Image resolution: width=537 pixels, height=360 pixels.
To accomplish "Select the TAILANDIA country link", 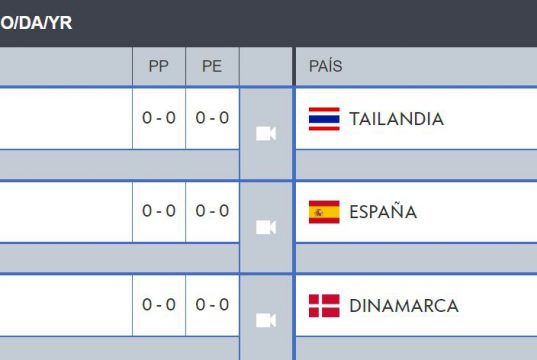I will (x=396, y=119).
